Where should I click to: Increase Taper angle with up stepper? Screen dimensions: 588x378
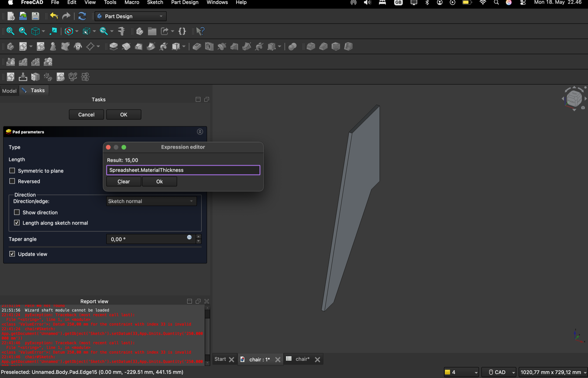(x=199, y=236)
